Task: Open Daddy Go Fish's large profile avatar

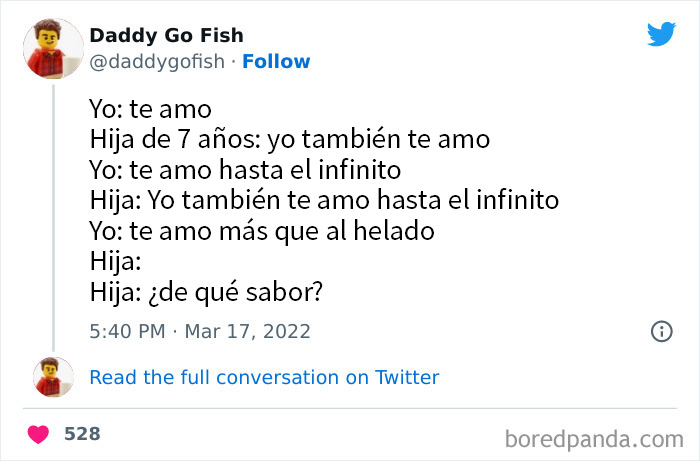Action: [52, 48]
